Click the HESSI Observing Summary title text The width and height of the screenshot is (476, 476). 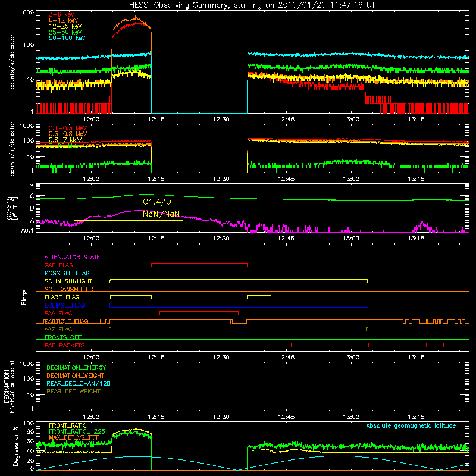coord(252,5)
